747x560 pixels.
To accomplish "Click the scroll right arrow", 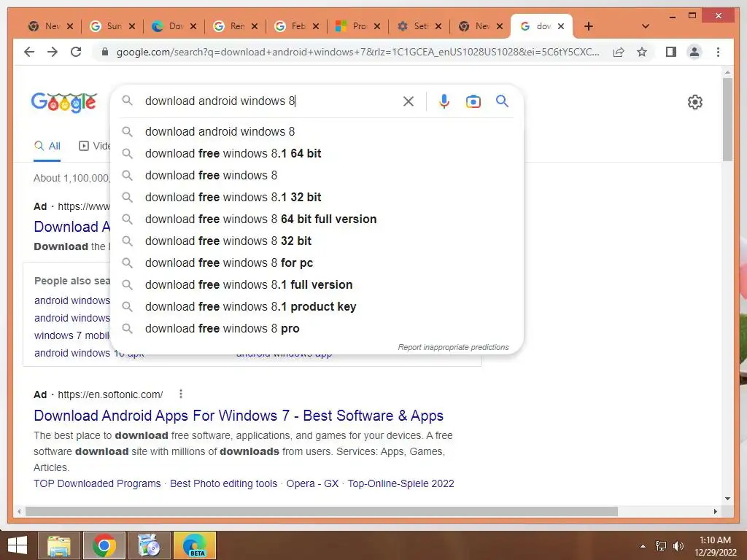I will click(715, 511).
